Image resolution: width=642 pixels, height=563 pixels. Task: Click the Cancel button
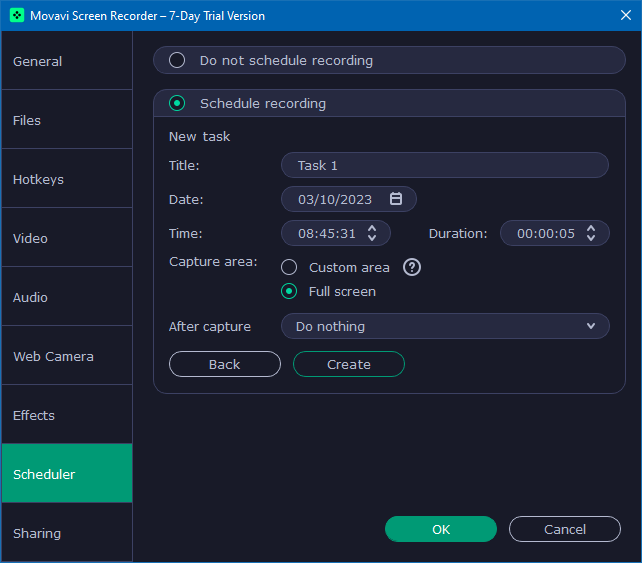tap(565, 529)
